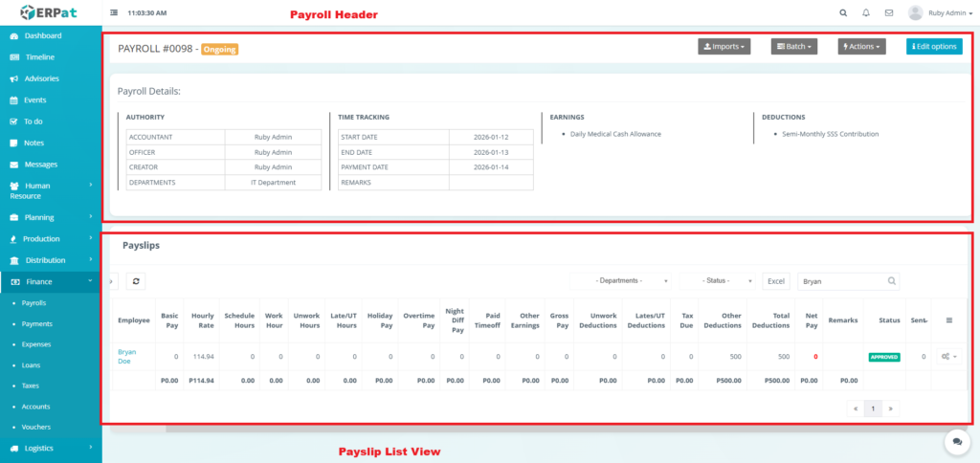The image size is (980, 463).
Task: Expand the Batch dropdown
Action: 794,46
